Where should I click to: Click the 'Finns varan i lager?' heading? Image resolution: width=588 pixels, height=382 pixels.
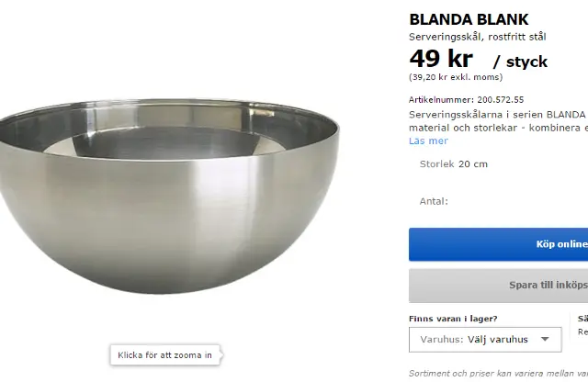tap(453, 319)
